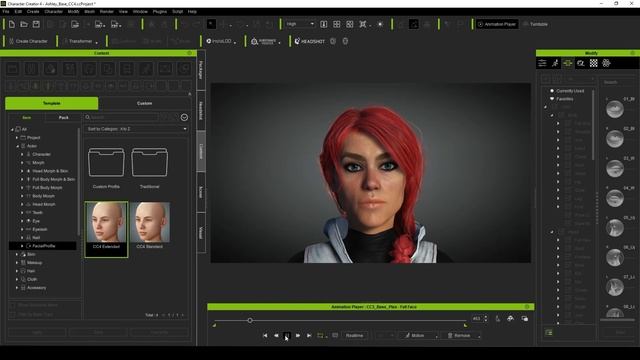The image size is (640, 360).
Task: Click the Open Project folder icon
Action: coord(24,24)
